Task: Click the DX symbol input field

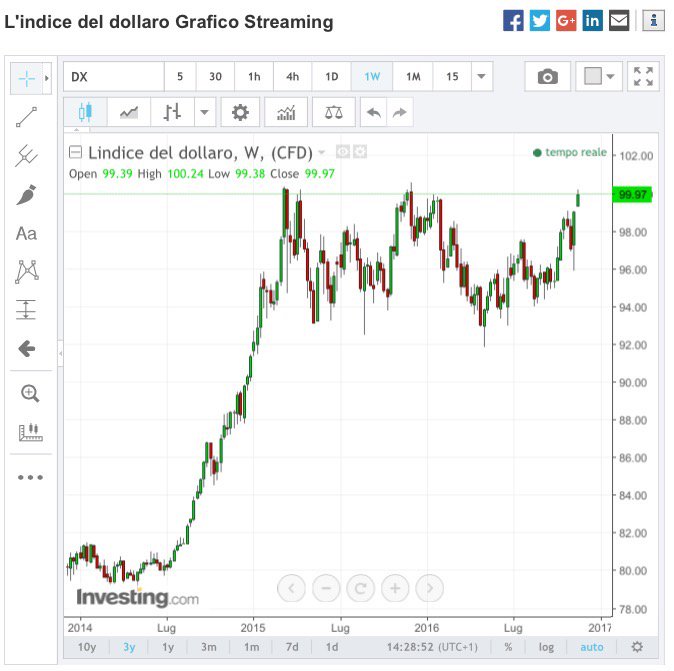Action: tap(113, 77)
